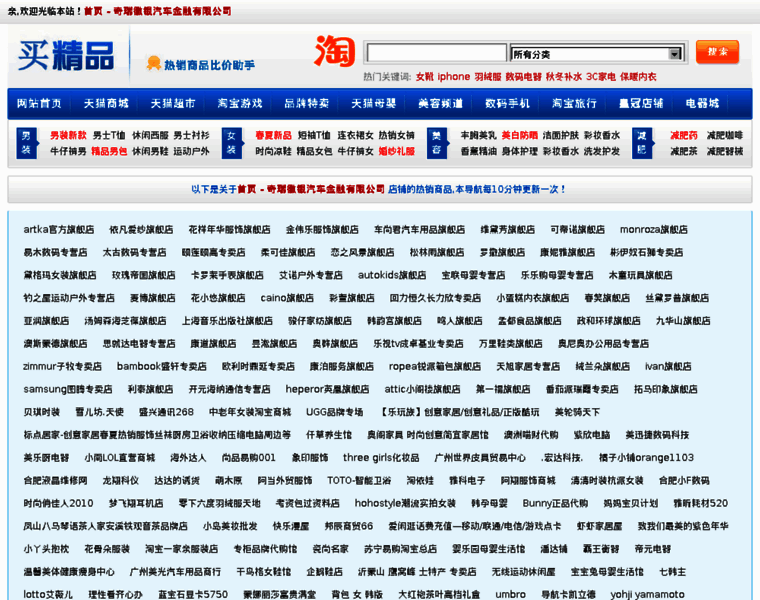
Task: Click hot keyword 保暖内衣
Action: pos(638,77)
